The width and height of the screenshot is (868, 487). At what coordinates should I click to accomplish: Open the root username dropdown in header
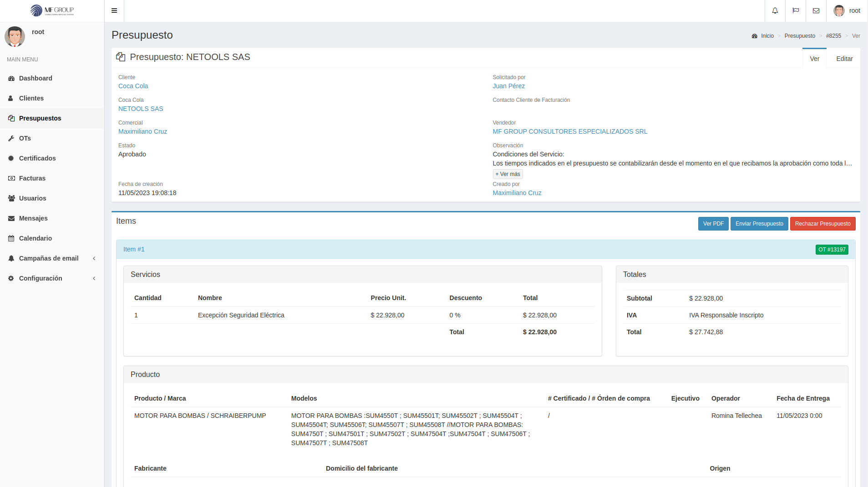pyautogui.click(x=854, y=10)
